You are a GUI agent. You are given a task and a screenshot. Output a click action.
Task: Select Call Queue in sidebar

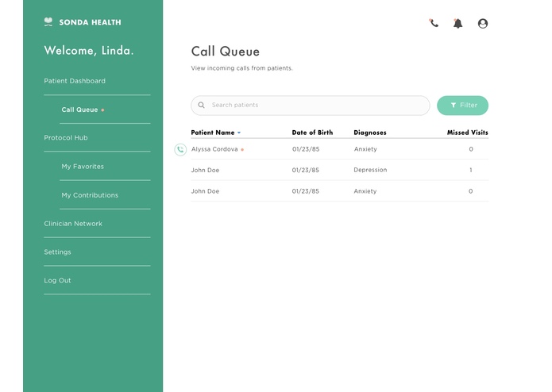tap(79, 110)
